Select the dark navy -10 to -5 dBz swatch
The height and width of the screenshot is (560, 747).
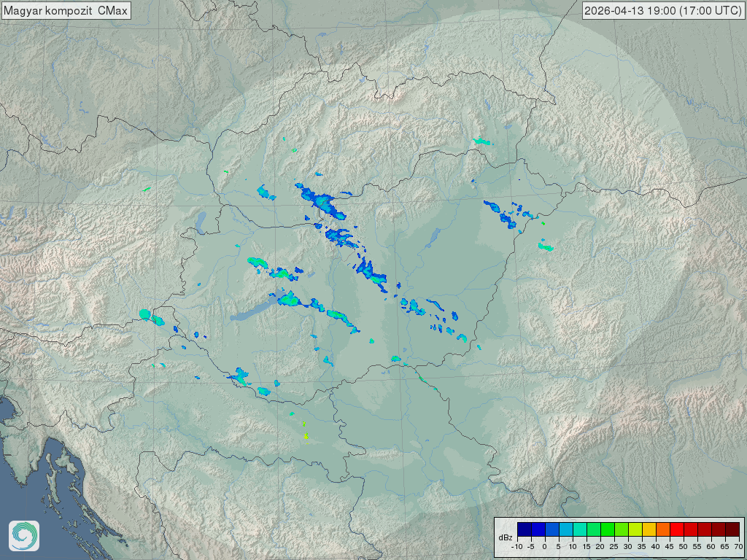coord(524,530)
